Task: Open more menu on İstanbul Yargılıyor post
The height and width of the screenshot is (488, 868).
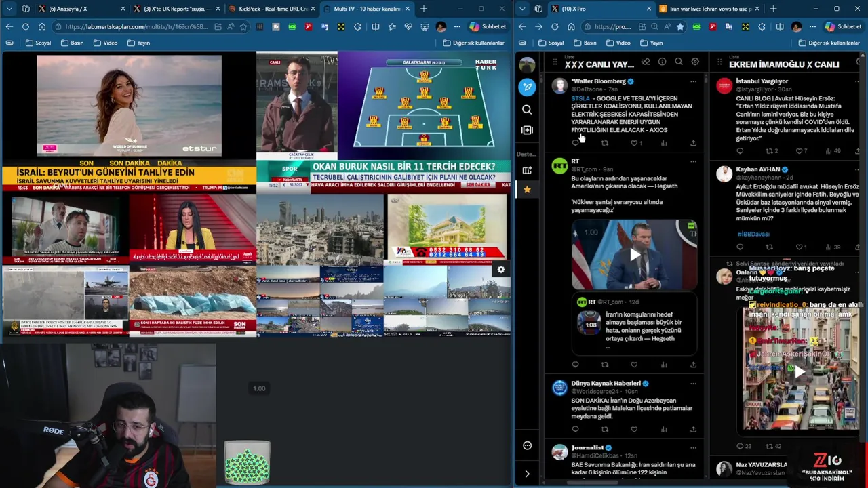Action: (858, 81)
